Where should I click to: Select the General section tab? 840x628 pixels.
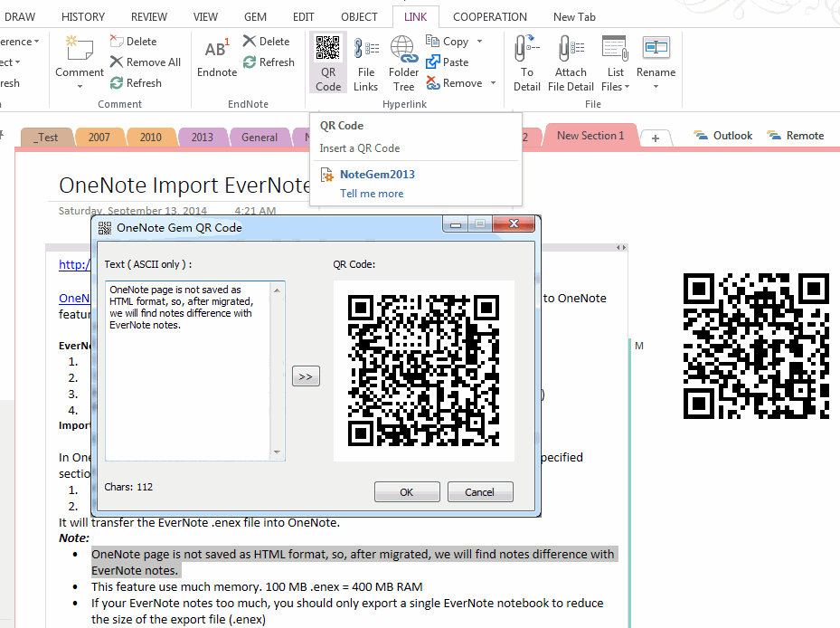[260, 138]
